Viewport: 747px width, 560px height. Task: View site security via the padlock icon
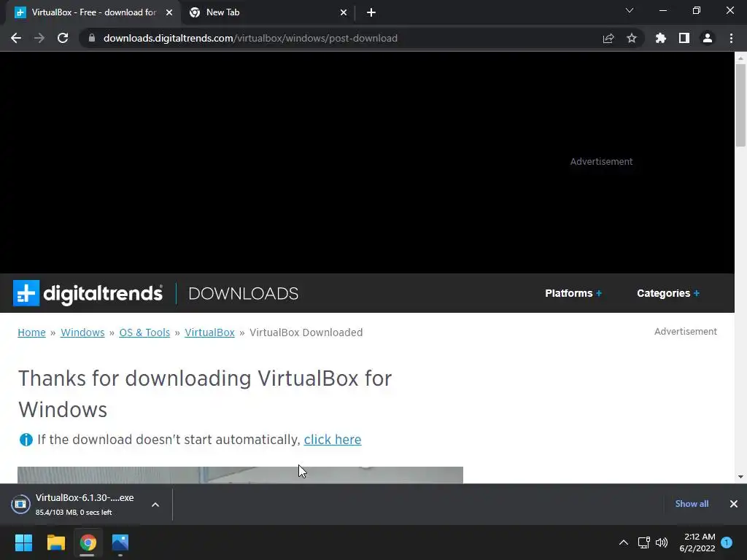coord(92,38)
